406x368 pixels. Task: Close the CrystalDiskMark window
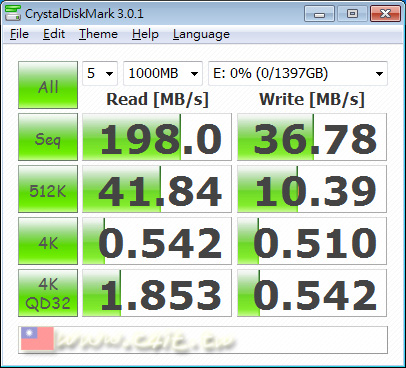tap(385, 14)
